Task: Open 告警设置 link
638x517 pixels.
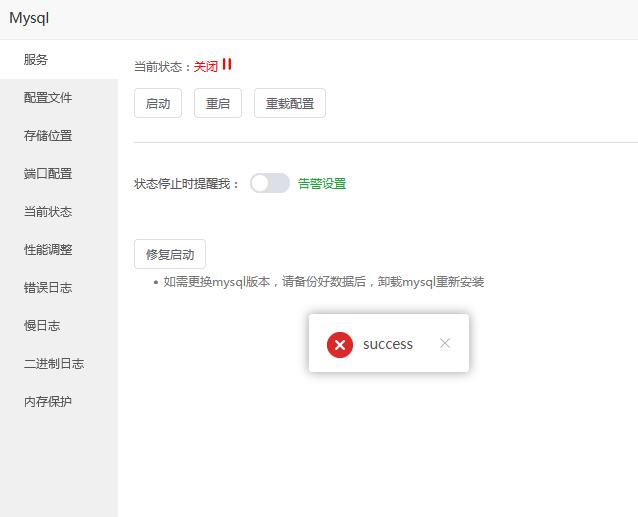Action: [322, 183]
